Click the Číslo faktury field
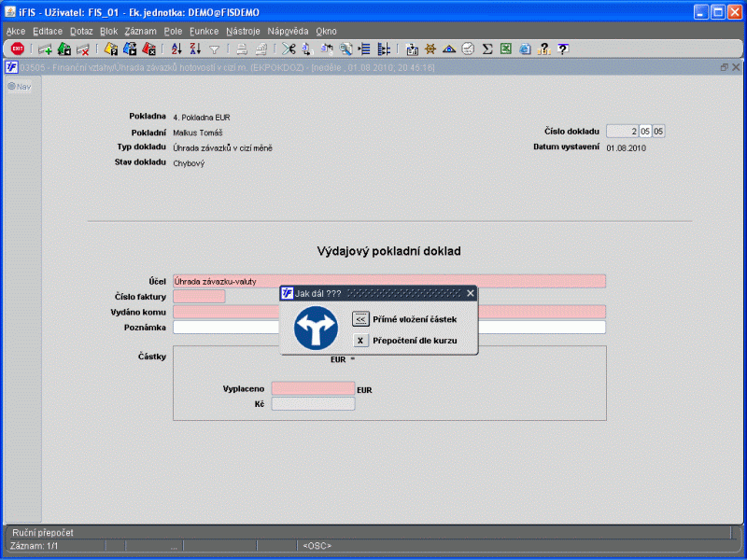The image size is (747, 560). pyautogui.click(x=199, y=297)
